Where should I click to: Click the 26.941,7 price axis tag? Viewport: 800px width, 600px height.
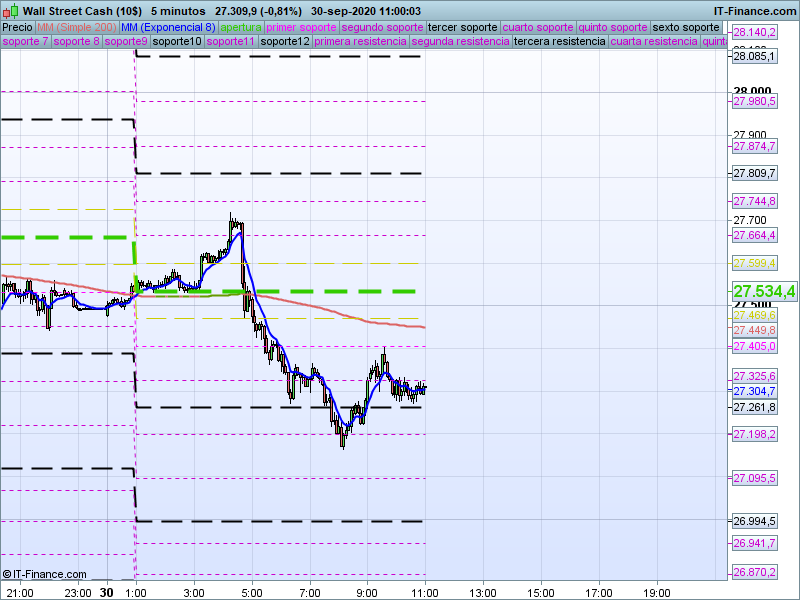point(755,543)
